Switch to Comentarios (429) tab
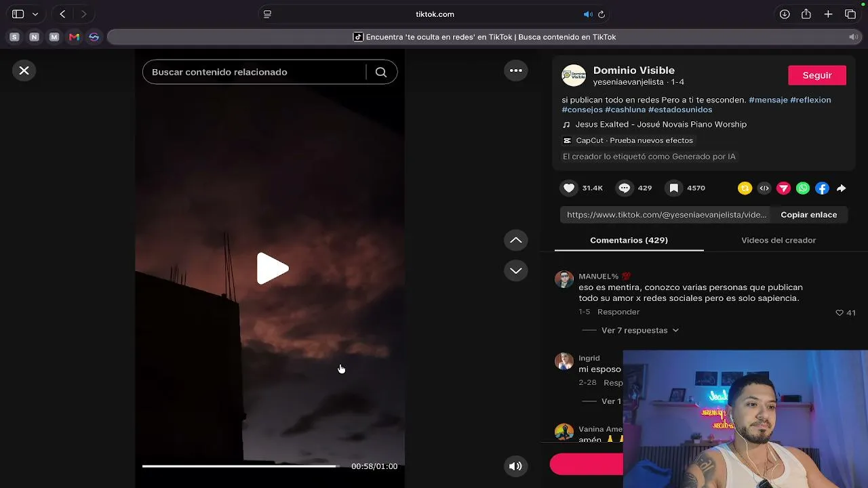The image size is (868, 488). [x=629, y=241]
